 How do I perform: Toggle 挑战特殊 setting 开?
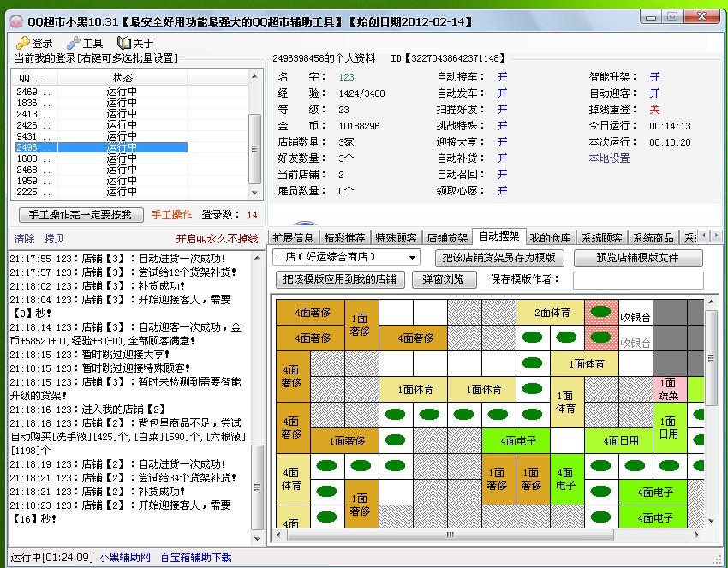[502, 126]
